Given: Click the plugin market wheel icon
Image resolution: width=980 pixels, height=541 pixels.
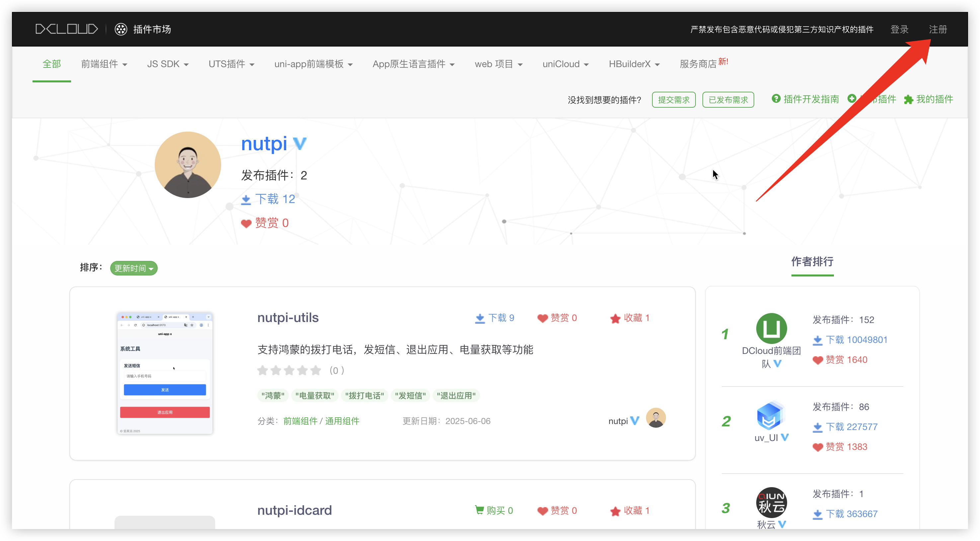Looking at the screenshot, I should 121,29.
